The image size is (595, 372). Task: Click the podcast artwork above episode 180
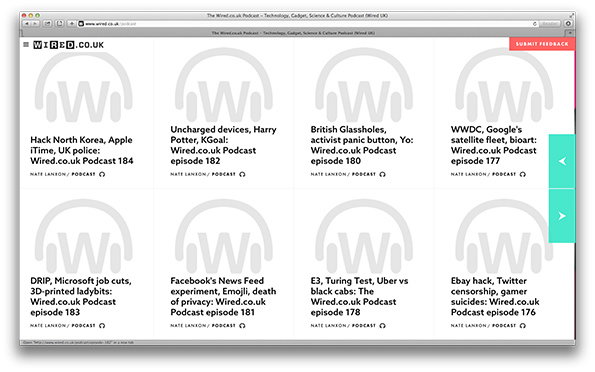364,85
